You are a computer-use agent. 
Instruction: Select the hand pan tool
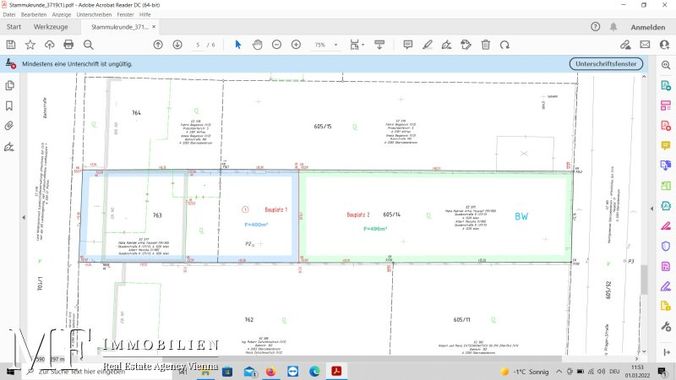[x=257, y=44]
